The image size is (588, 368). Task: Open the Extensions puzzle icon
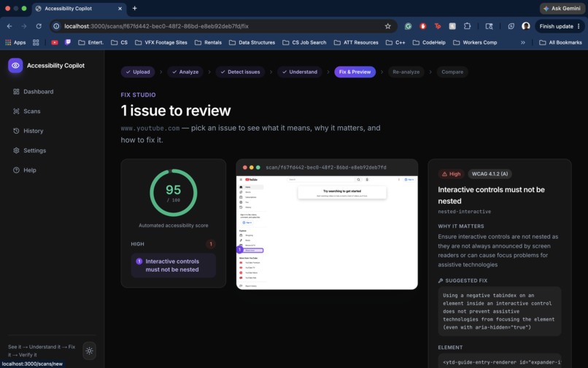point(467,26)
